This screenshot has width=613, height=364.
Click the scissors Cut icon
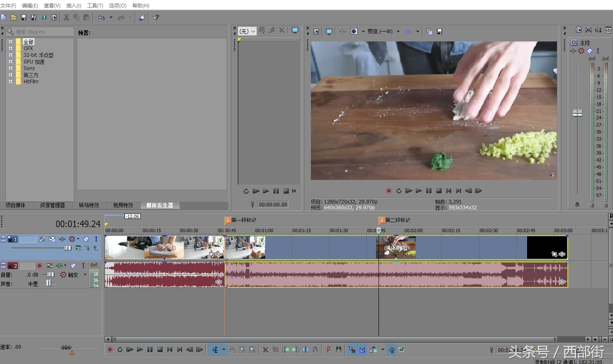66,17
